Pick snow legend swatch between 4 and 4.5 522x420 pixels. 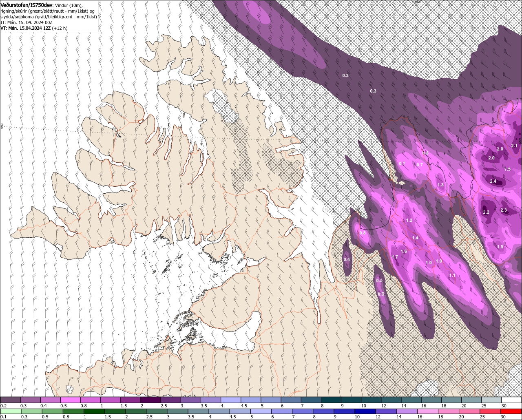231,400
